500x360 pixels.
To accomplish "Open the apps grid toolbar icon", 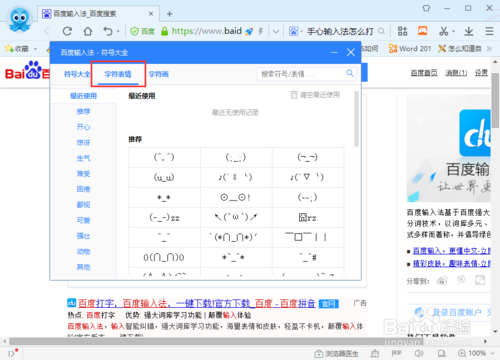I will (x=402, y=31).
